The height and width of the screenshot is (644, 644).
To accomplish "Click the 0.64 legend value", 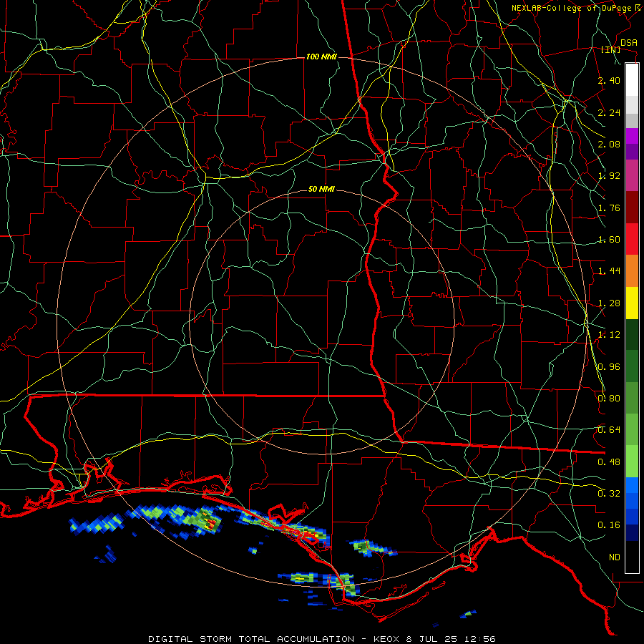I will 609,430.
